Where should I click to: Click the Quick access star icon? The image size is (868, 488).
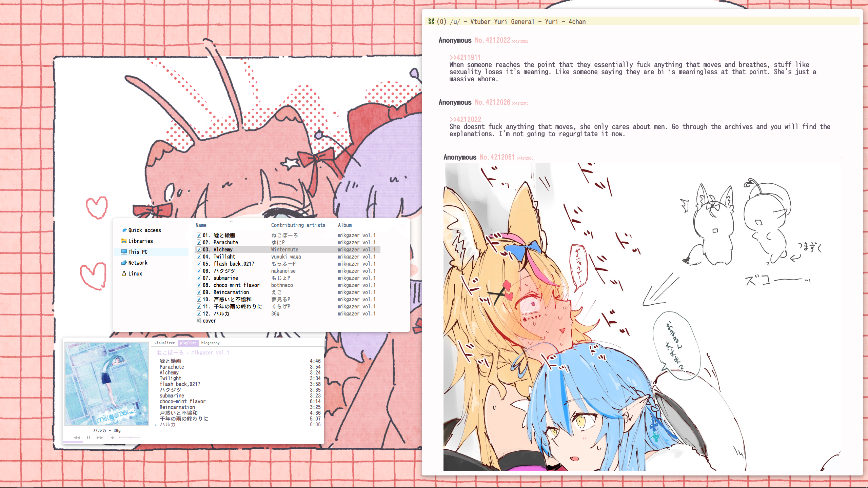[x=124, y=230]
